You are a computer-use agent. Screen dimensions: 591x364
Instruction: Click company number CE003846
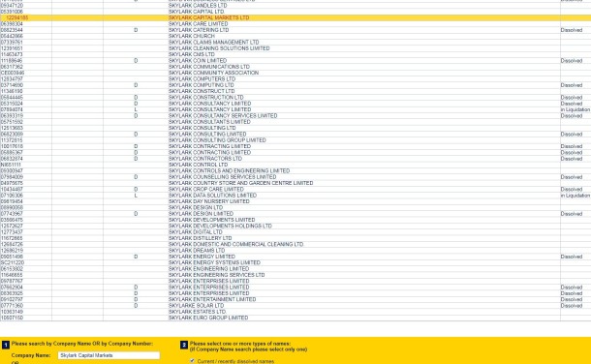(13, 73)
